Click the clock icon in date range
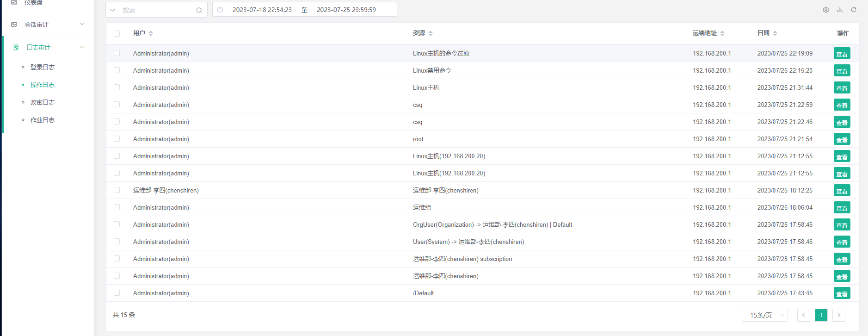The image size is (868, 336). coord(220,10)
